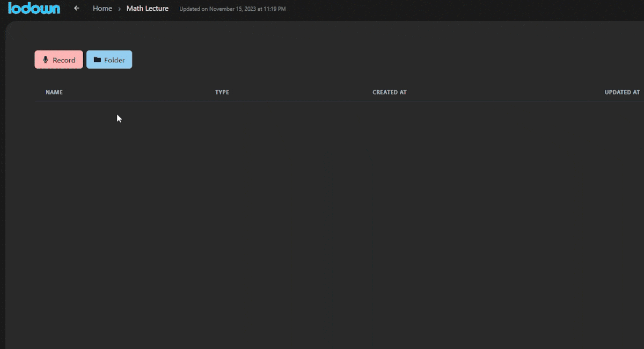Select the Math Lecture breadcrumb
644x349 pixels.
pyautogui.click(x=147, y=9)
